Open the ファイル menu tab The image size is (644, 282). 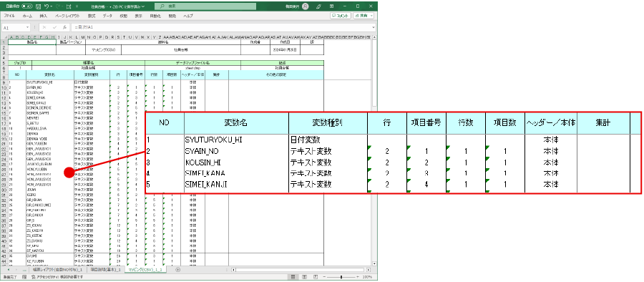(x=9, y=16)
